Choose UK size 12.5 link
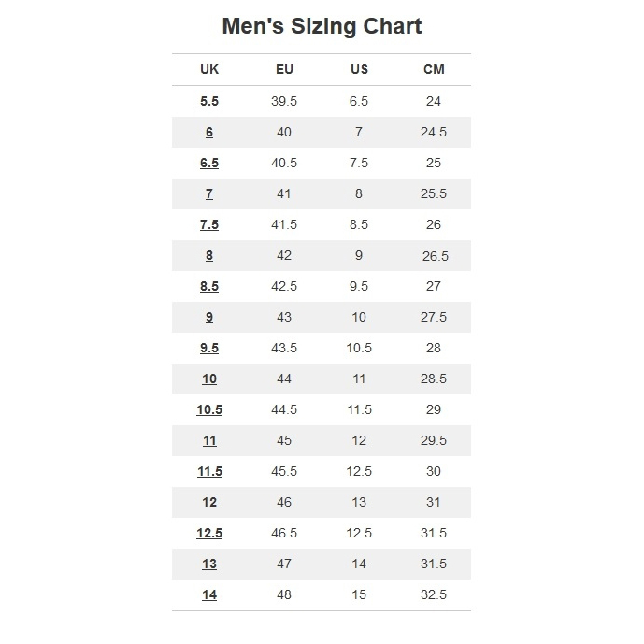The height and width of the screenshot is (644, 644). click(x=209, y=533)
